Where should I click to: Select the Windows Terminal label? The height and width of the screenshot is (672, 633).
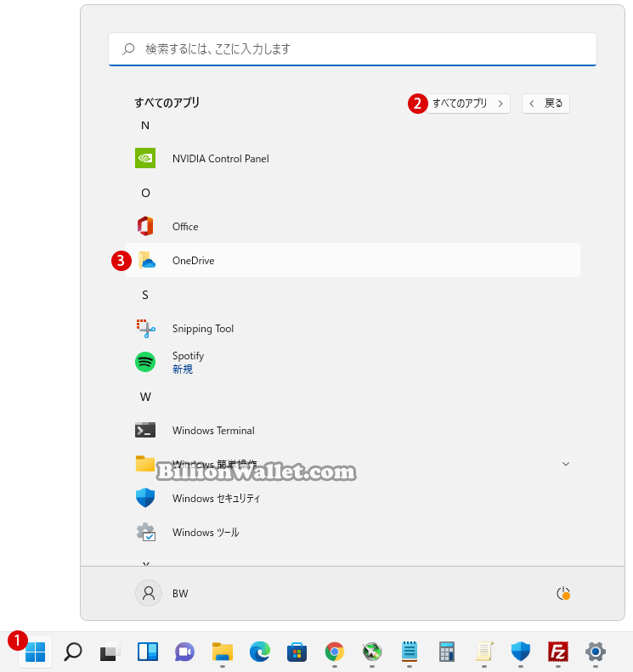coord(213,430)
